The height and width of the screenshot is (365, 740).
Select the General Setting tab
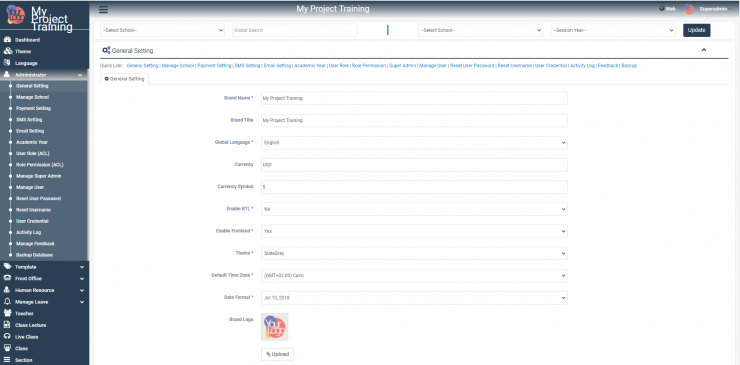[125, 79]
